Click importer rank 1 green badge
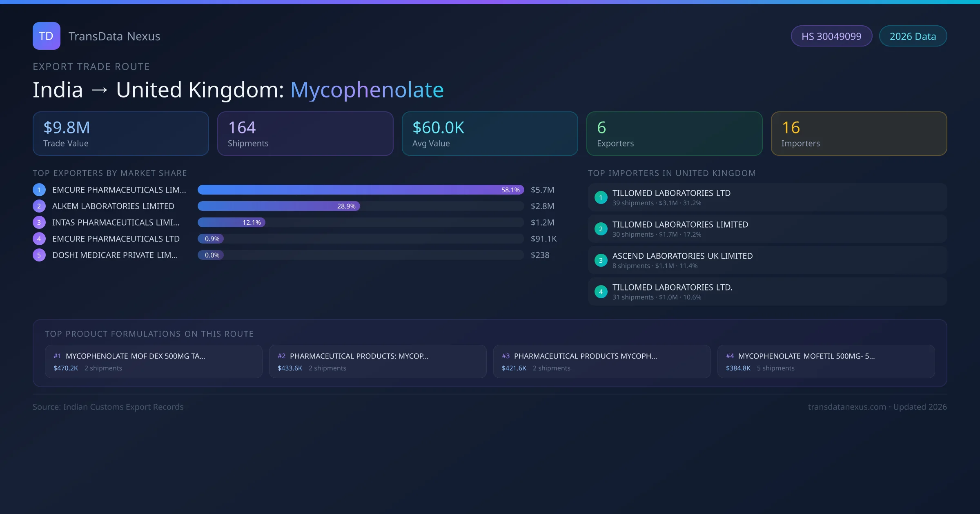Viewport: 980px width, 514px height. point(601,197)
